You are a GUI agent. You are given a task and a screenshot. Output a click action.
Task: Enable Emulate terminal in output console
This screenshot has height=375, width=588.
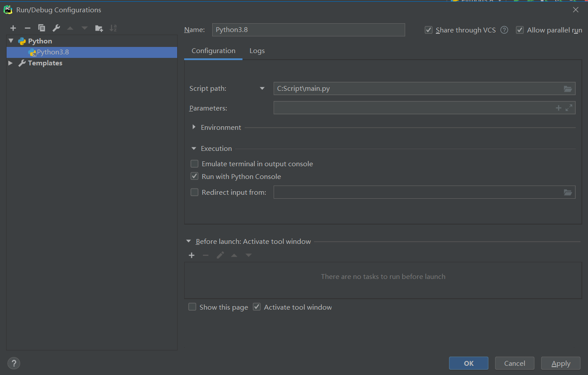pyautogui.click(x=194, y=164)
